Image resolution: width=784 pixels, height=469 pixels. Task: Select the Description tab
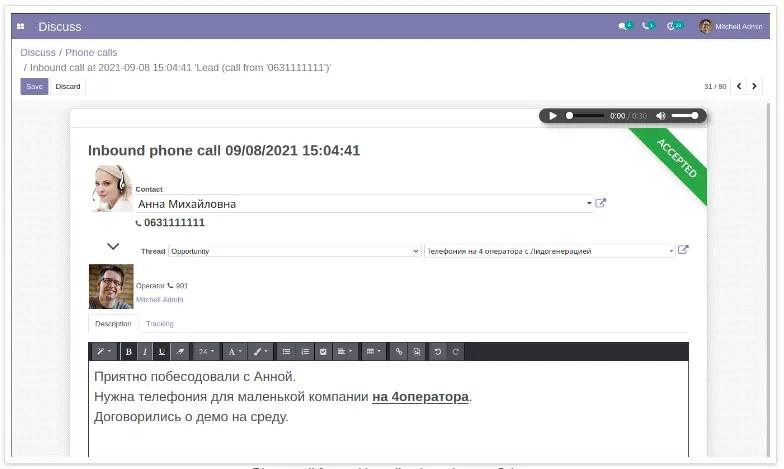click(113, 324)
